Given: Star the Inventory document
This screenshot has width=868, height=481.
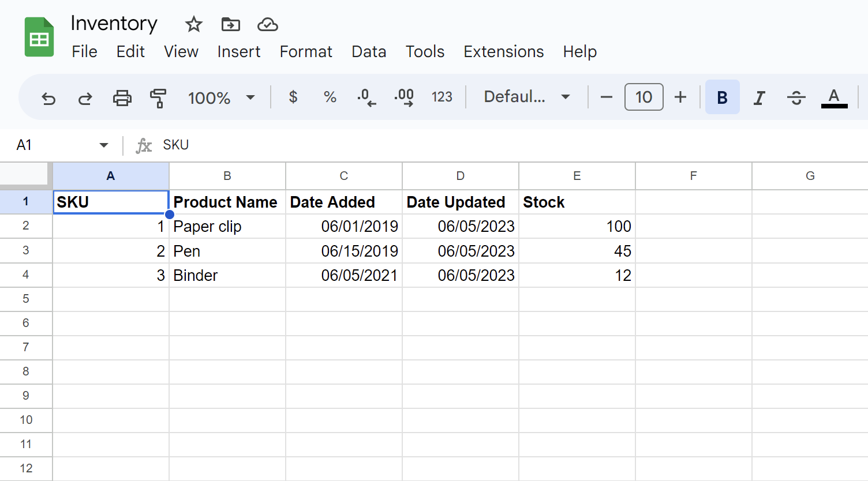Looking at the screenshot, I should [193, 25].
